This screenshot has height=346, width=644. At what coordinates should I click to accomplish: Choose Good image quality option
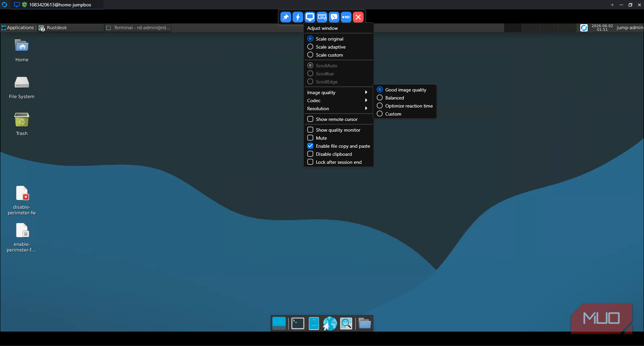[x=405, y=90]
